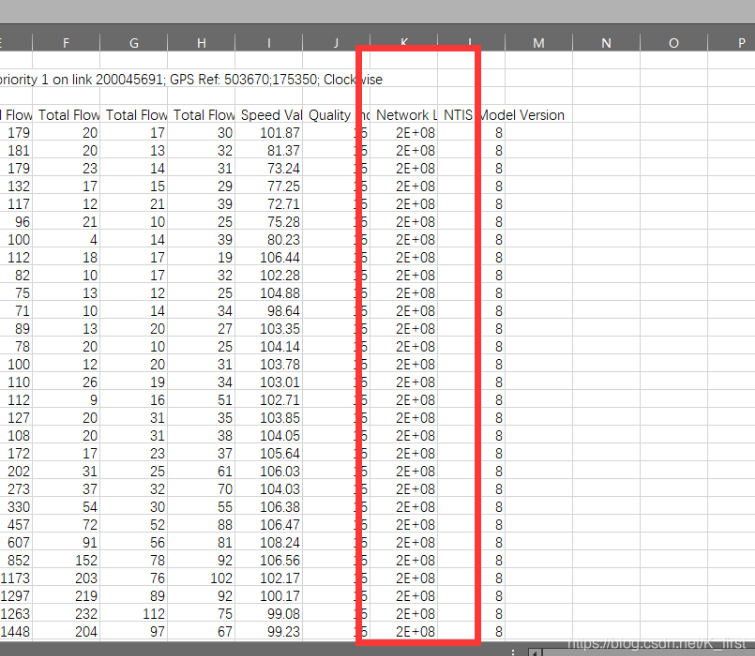Select column M header
The width and height of the screenshot is (755, 656).
(x=539, y=42)
